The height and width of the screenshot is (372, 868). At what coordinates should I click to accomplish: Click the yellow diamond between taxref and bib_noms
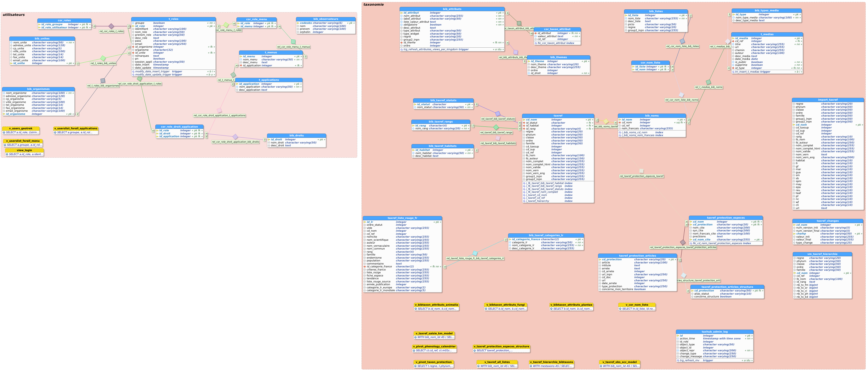tap(606, 121)
